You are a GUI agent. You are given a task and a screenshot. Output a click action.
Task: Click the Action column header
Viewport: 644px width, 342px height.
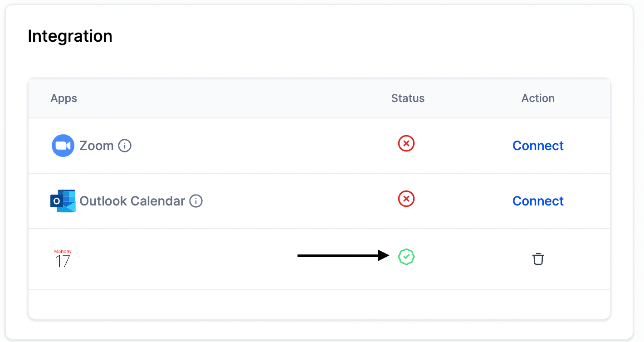(538, 98)
